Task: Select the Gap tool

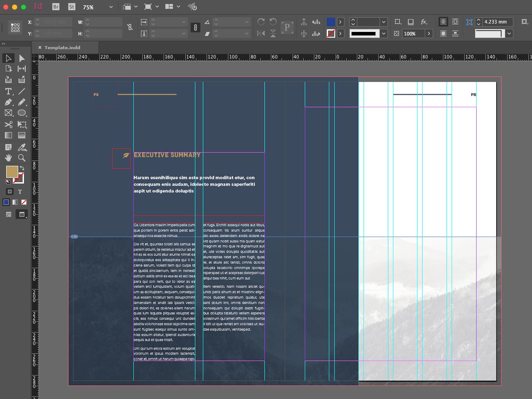Action: (x=22, y=69)
